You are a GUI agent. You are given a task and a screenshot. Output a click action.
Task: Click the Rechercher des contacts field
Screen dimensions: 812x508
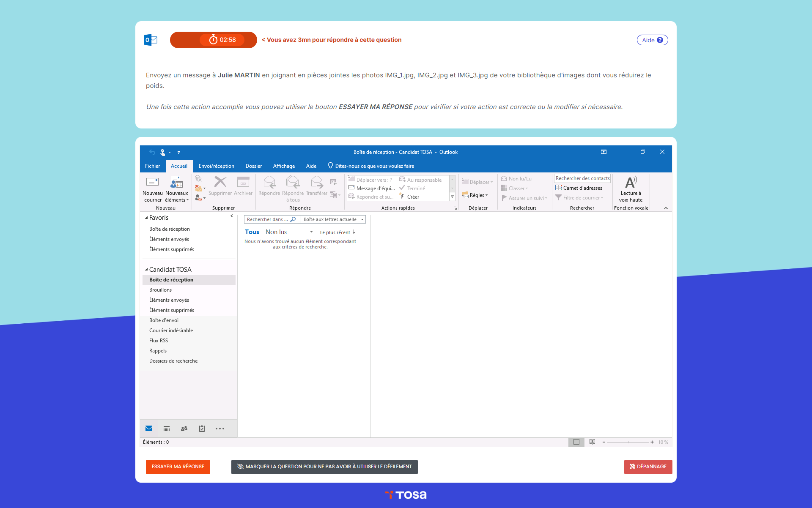582,178
